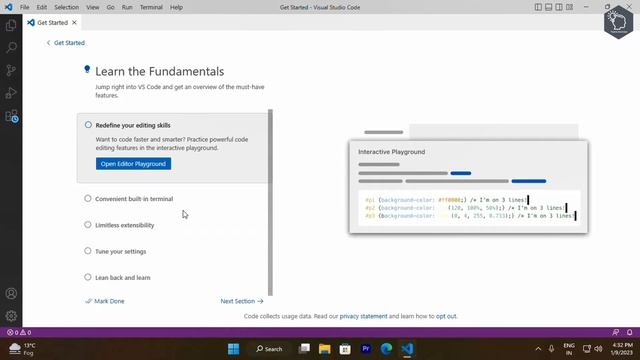Open File Explorer from taskbar
Screen dimensions: 640x360
tap(324, 349)
